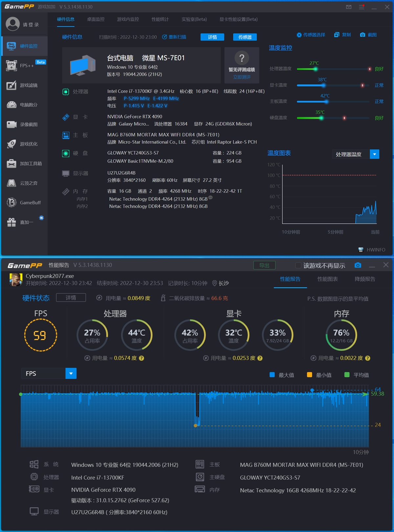394x532 pixels.
Task: Click the 处理器温度 27°C slider indicator
Action: click(x=316, y=69)
